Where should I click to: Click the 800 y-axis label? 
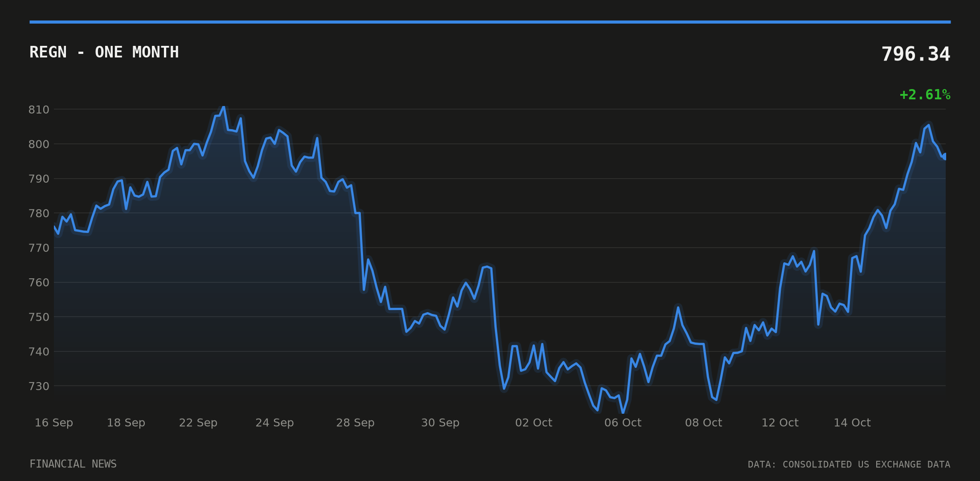tap(39, 144)
